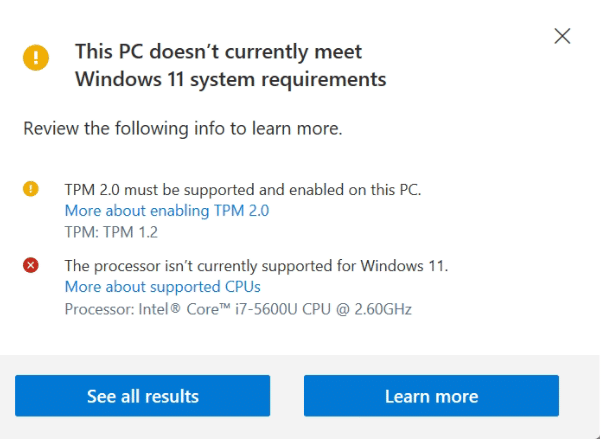603x439 pixels.
Task: Click gray footer area between the buttons
Action: coord(287,396)
